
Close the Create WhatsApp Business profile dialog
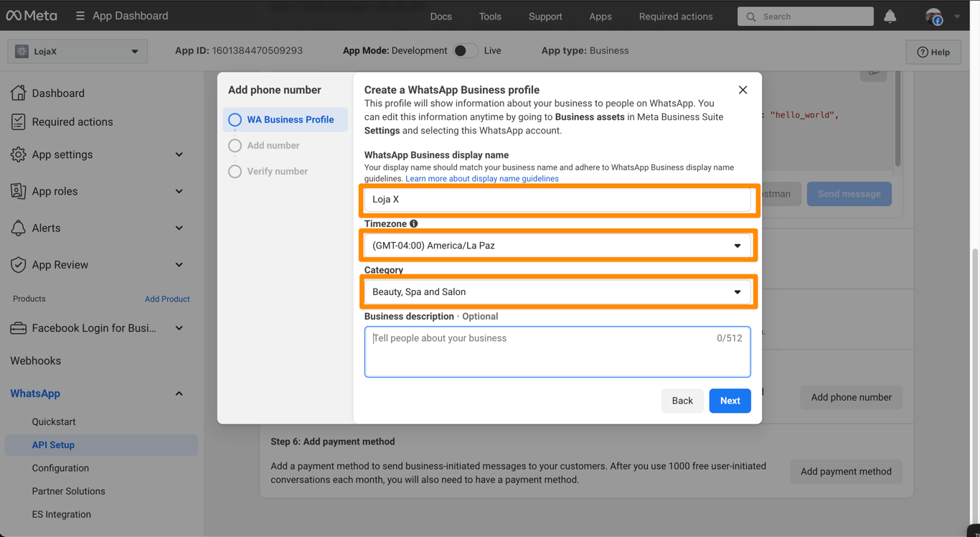743,90
